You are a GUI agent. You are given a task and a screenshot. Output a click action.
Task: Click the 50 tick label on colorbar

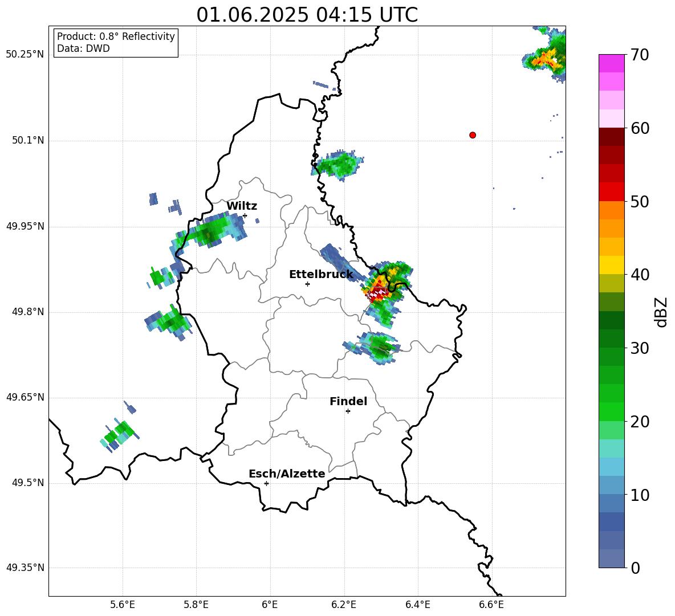[639, 202]
